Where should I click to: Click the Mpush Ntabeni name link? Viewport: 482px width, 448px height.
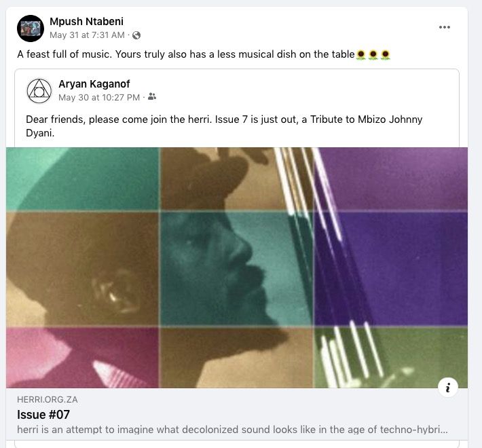(x=87, y=22)
